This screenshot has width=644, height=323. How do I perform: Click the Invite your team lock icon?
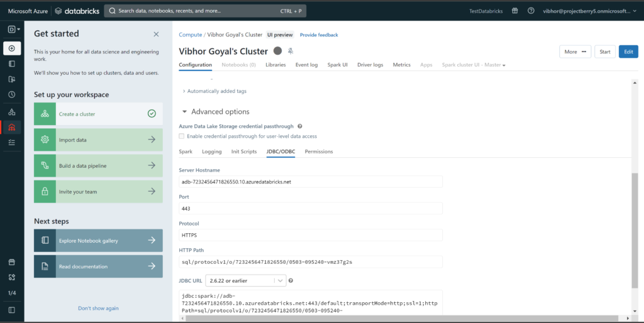tap(45, 191)
